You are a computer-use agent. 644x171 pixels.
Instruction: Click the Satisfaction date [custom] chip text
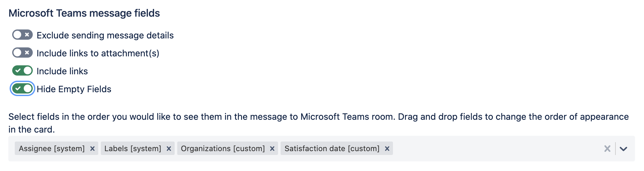[x=332, y=149]
